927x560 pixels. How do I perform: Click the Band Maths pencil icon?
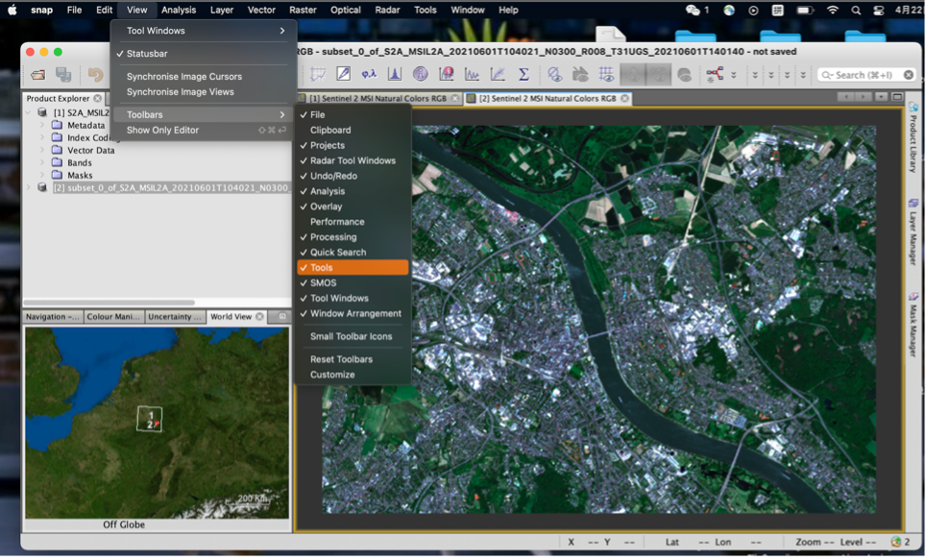click(343, 75)
